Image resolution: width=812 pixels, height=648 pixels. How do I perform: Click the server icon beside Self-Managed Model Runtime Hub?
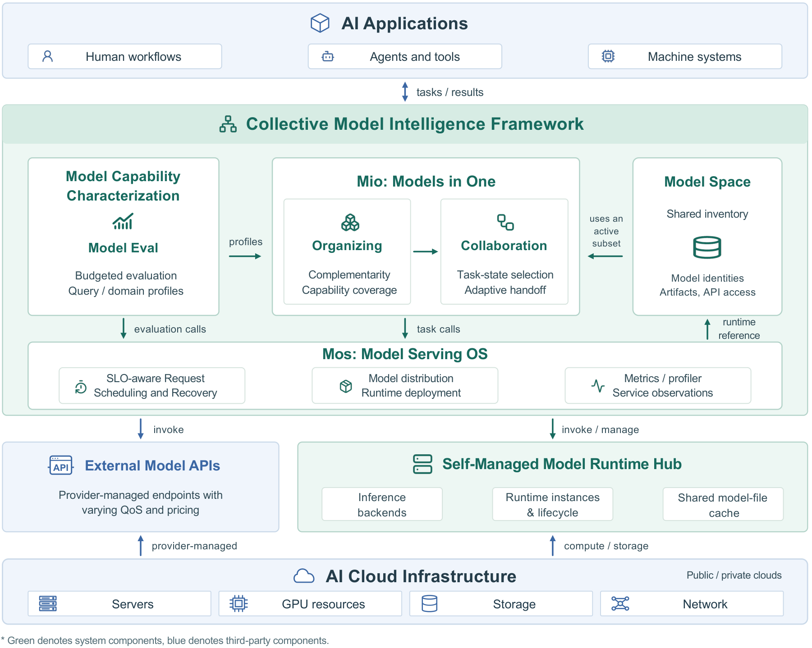pos(422,464)
